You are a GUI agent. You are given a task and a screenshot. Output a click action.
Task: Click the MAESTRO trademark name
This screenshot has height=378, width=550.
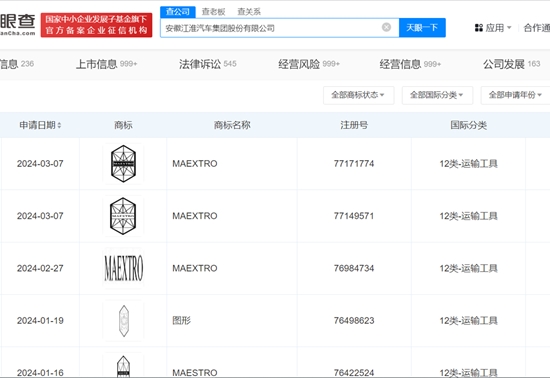pos(195,373)
